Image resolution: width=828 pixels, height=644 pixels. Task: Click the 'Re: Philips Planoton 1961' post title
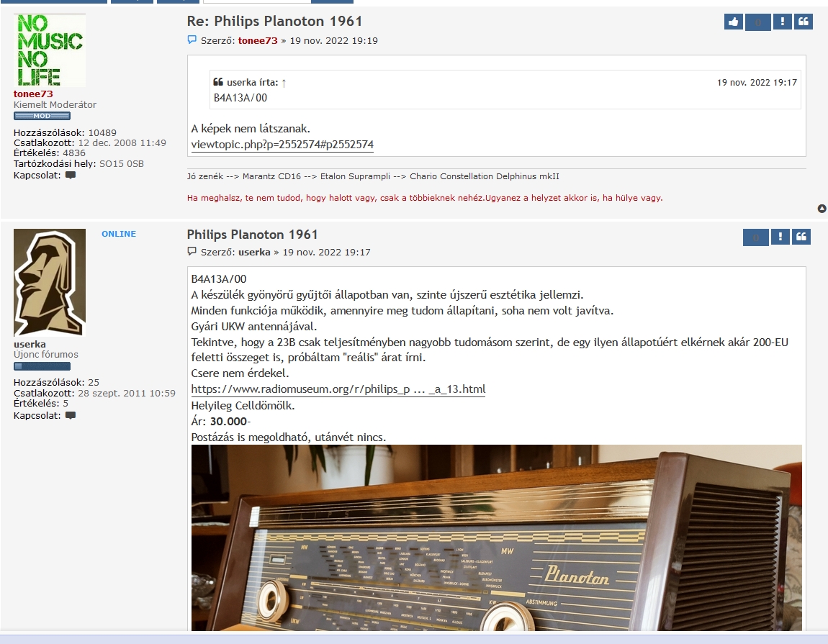coord(274,22)
